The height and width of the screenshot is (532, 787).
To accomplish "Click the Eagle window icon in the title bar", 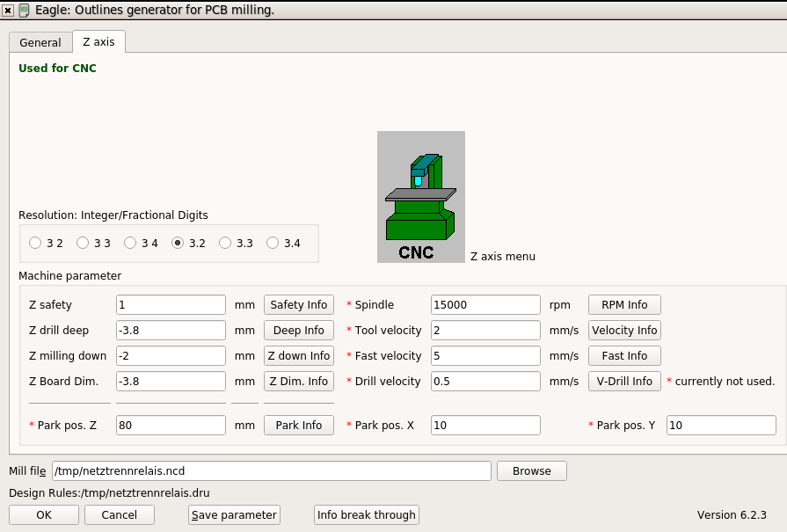I will click(x=24, y=10).
